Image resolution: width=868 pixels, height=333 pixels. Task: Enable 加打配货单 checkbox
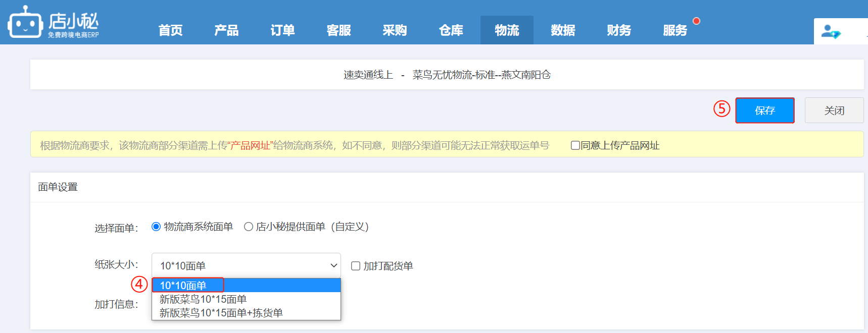pyautogui.click(x=356, y=266)
